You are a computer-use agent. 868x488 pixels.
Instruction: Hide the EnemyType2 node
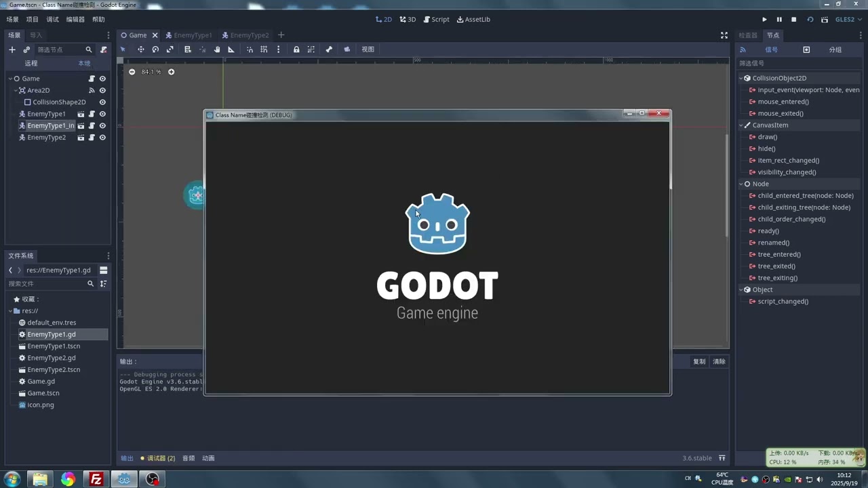coord(102,138)
